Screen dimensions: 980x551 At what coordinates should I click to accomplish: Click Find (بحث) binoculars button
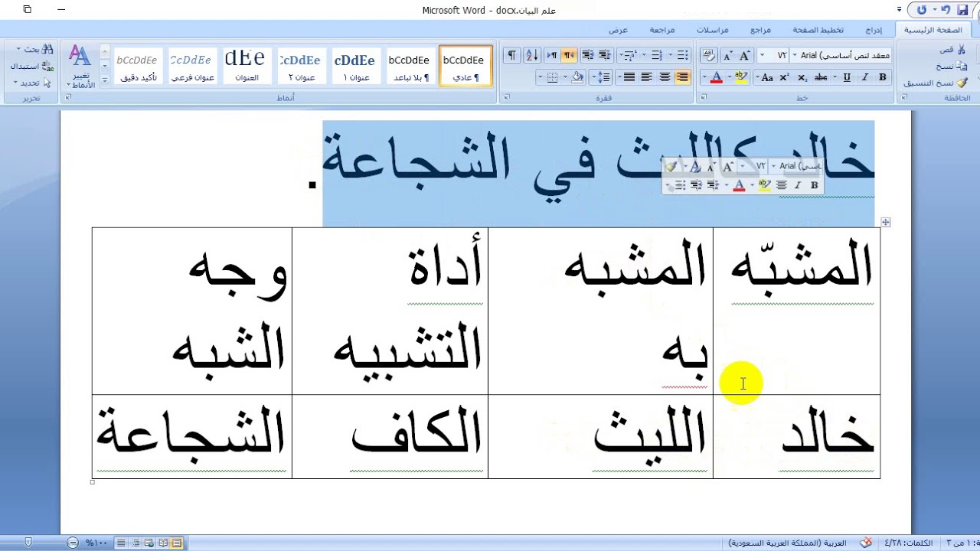point(37,50)
